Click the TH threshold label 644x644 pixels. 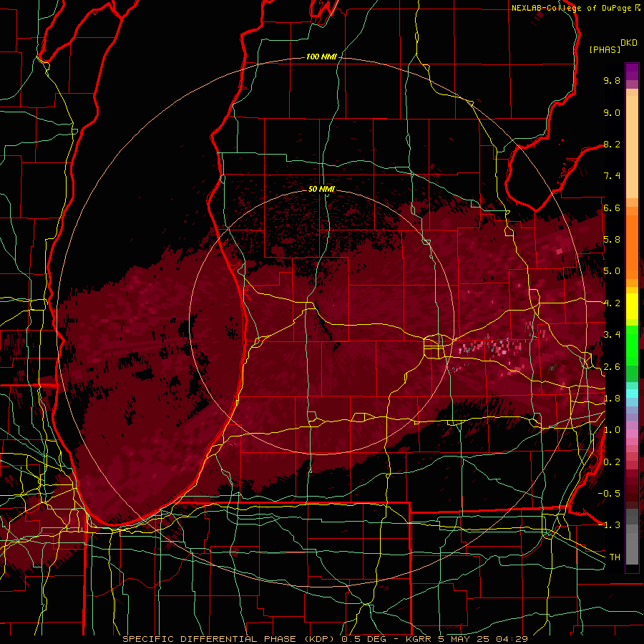click(615, 557)
